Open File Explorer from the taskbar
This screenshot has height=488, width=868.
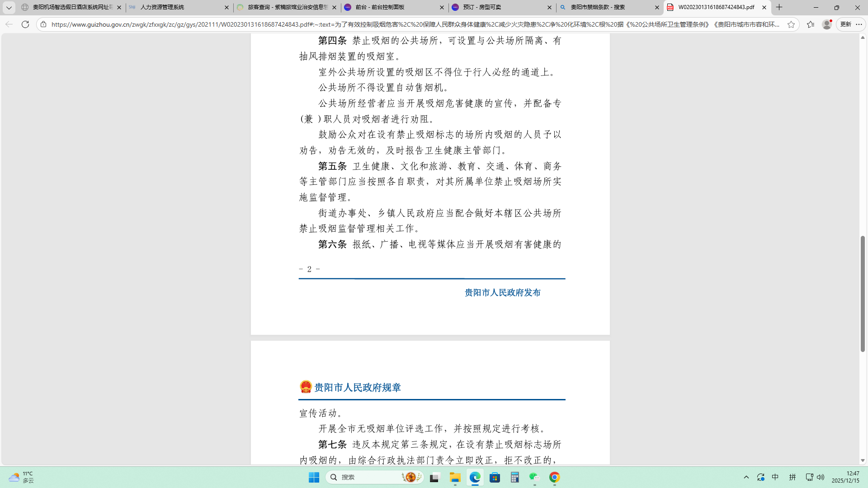pos(455,477)
